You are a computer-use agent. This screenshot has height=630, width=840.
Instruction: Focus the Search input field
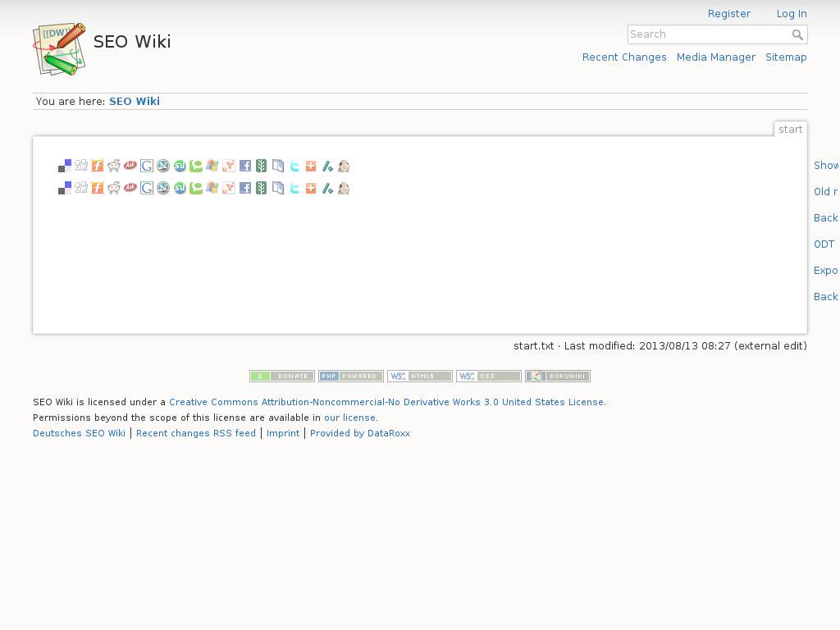coord(707,34)
